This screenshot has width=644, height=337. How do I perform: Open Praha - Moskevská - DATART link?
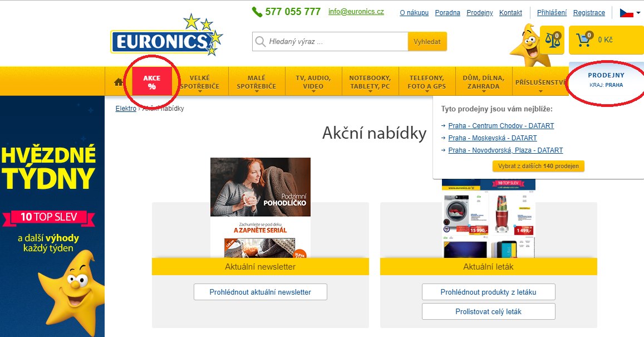[493, 138]
